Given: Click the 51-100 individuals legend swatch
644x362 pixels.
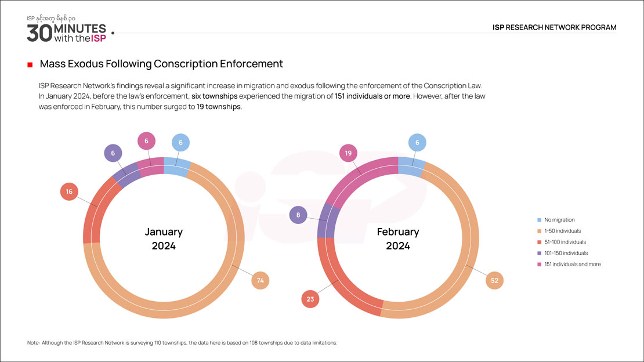Looking at the screenshot, I should click(x=539, y=242).
